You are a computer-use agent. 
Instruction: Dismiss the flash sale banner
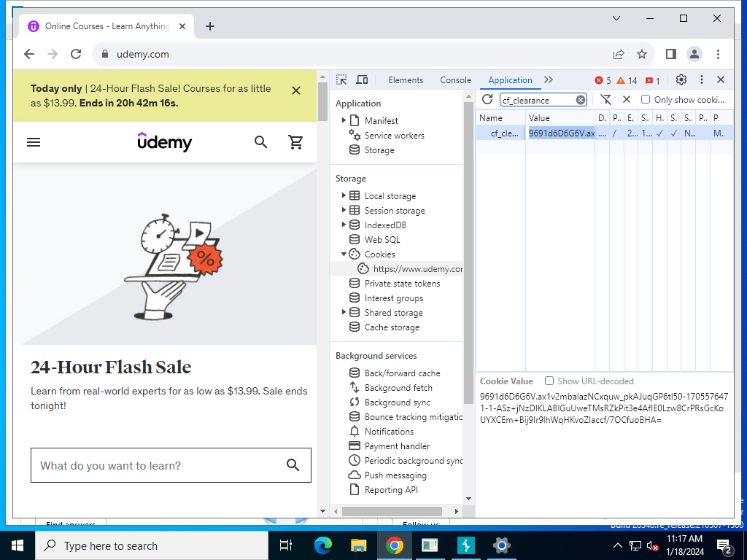[296, 90]
